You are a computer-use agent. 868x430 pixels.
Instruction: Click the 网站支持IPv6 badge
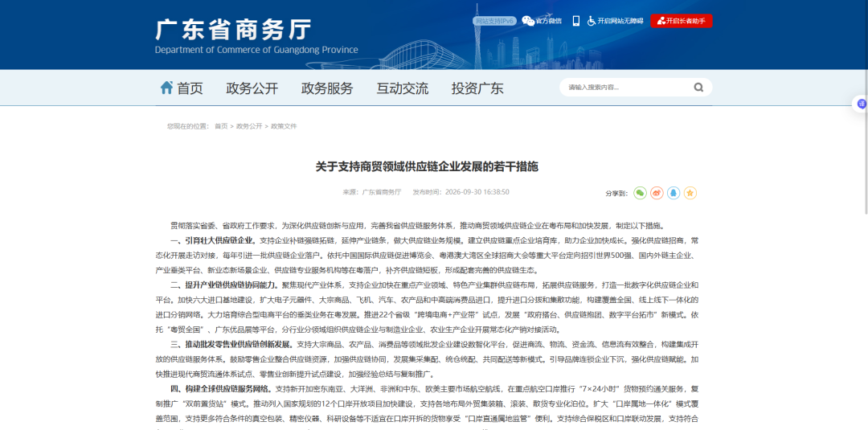(494, 21)
